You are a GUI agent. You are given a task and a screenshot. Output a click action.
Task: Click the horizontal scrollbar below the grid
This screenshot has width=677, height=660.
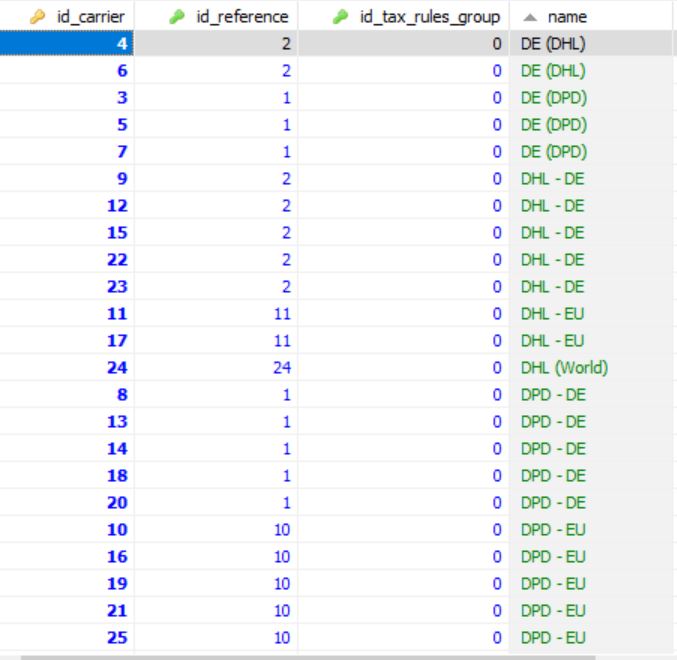coord(300,656)
